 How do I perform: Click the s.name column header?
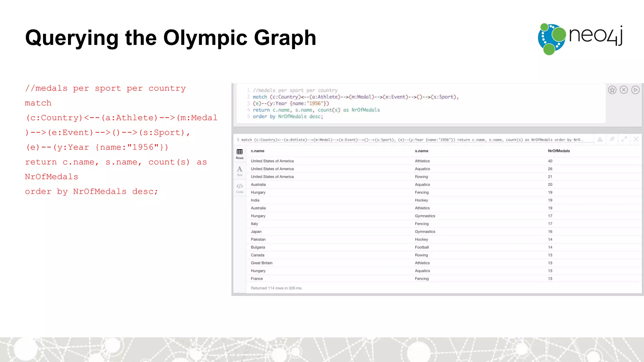click(x=421, y=151)
